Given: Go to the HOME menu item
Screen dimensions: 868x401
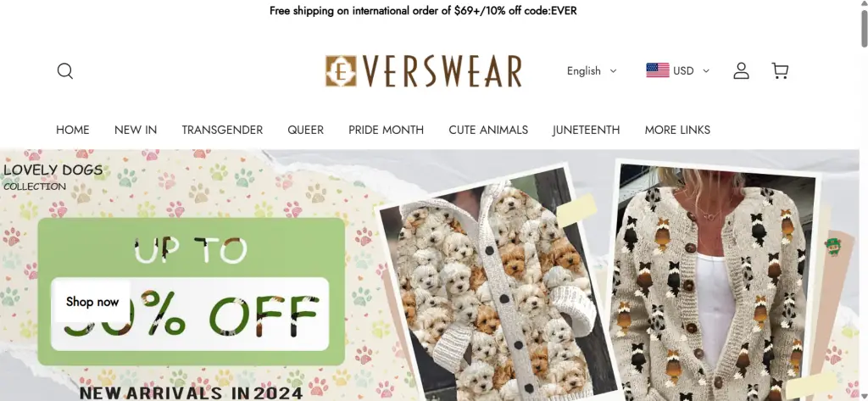Looking at the screenshot, I should (73, 130).
